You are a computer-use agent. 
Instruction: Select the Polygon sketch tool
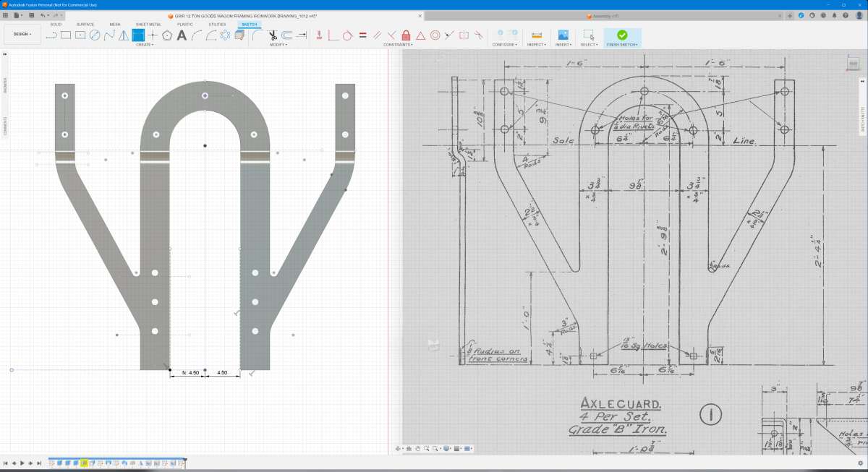coord(167,34)
